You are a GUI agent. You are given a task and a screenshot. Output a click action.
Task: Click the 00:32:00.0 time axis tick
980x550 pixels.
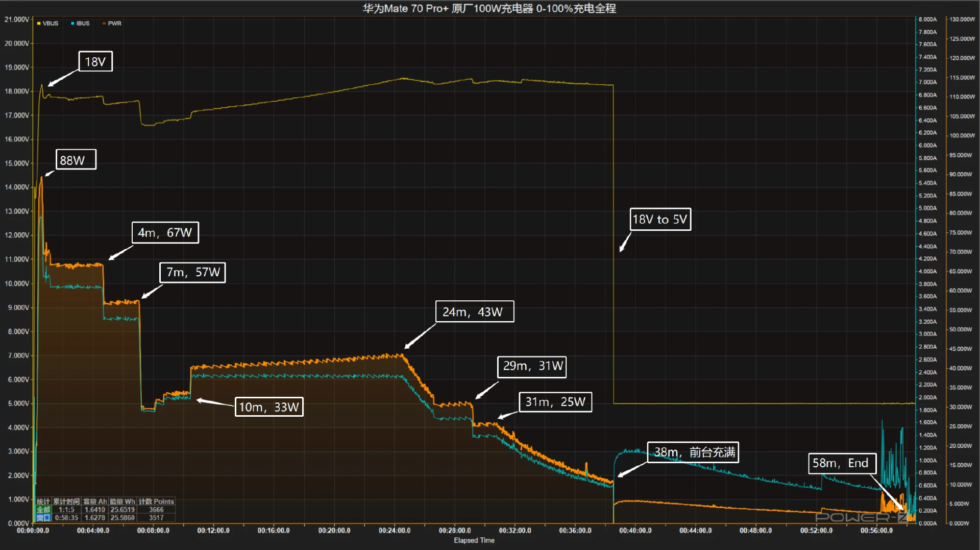[x=515, y=531]
